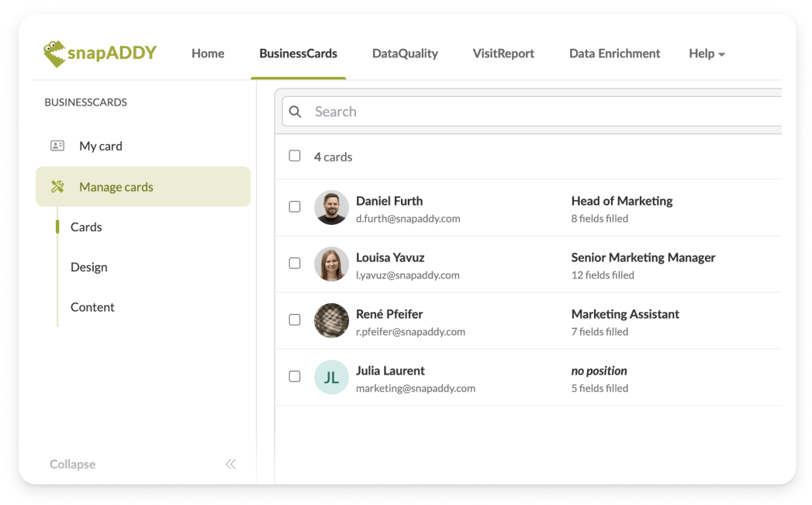Open the VisitReport tab
The height and width of the screenshot is (505, 812).
[x=503, y=54]
